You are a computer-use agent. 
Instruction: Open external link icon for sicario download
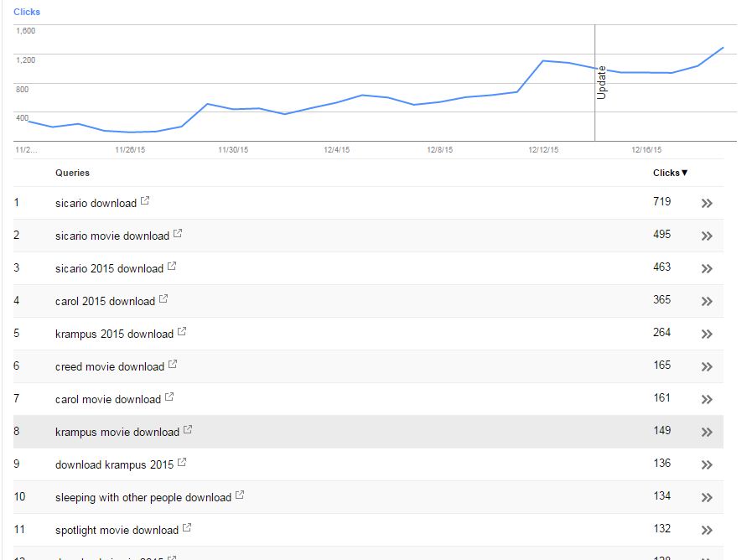145,201
